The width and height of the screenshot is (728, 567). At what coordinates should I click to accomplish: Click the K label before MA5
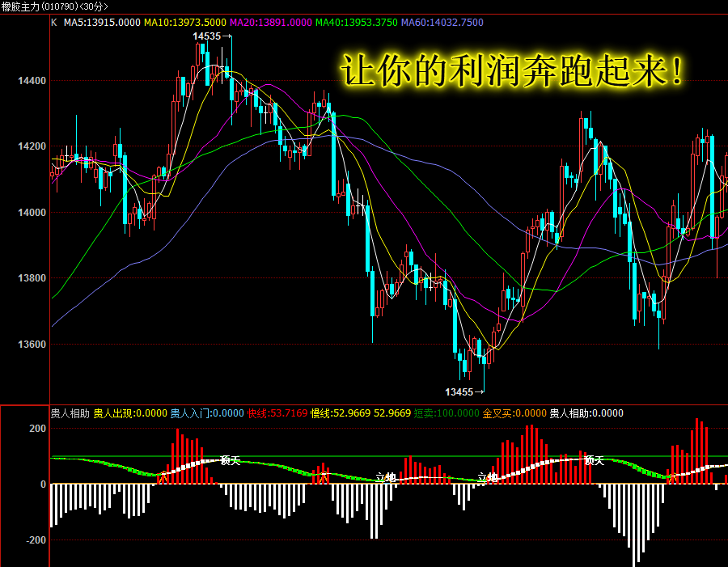[x=54, y=23]
